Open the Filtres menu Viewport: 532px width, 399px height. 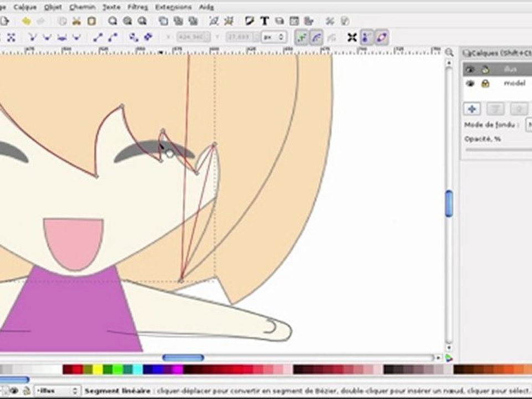[138, 7]
